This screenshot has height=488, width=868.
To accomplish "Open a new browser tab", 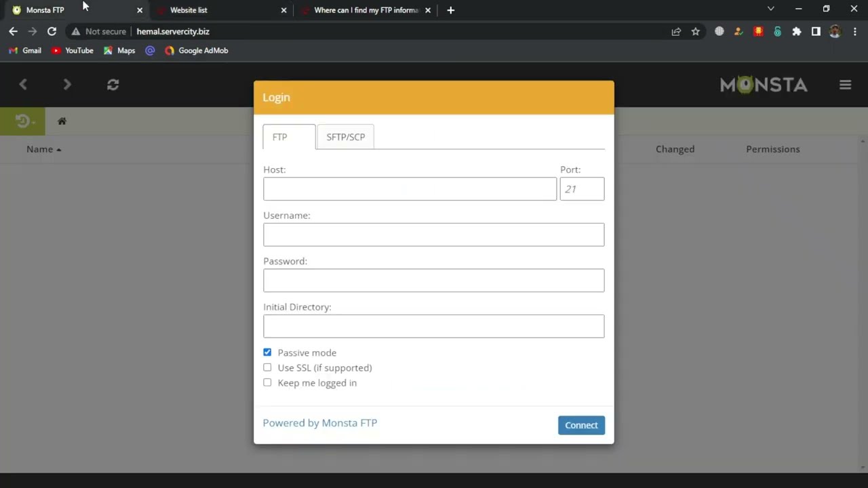I will 451,10.
